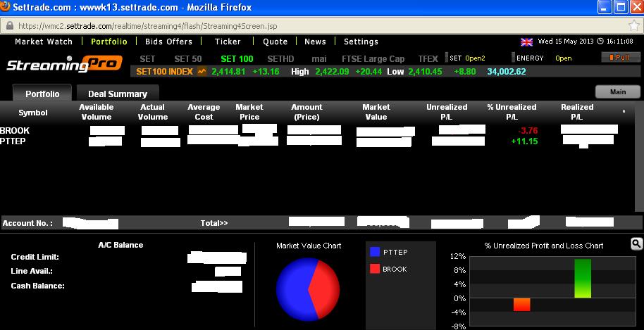The height and width of the screenshot is (330, 644).
Task: Click the SET100 INDEX label
Action: 164,71
